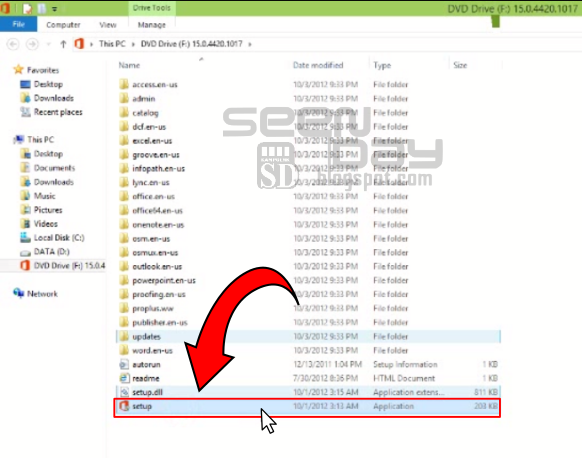Click the autorun setup information icon

124,364
